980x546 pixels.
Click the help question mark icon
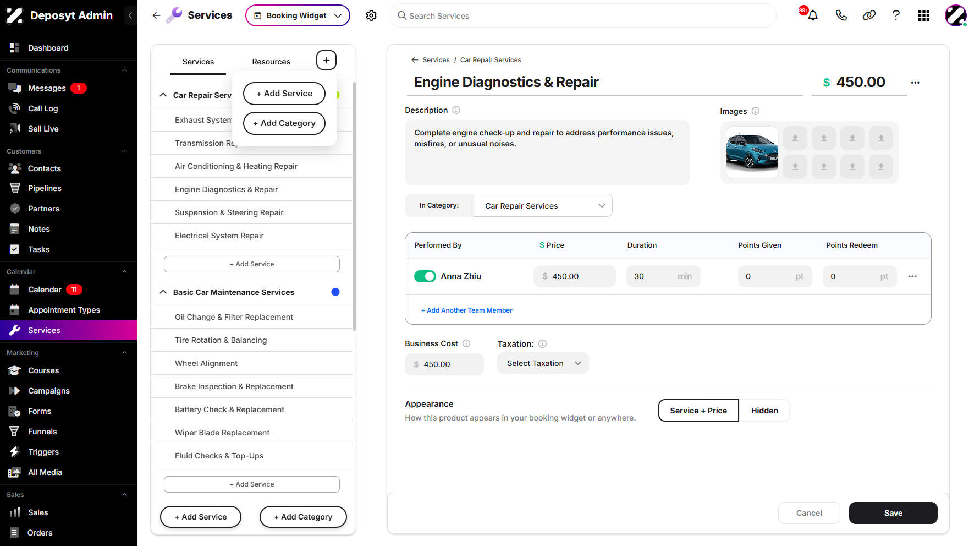point(896,15)
